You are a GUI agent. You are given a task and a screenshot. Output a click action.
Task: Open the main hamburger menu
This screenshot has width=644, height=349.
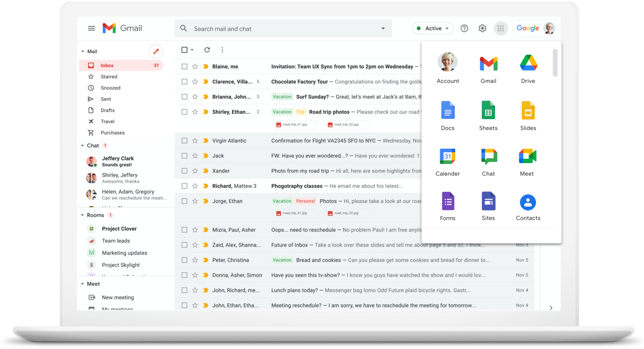point(91,28)
